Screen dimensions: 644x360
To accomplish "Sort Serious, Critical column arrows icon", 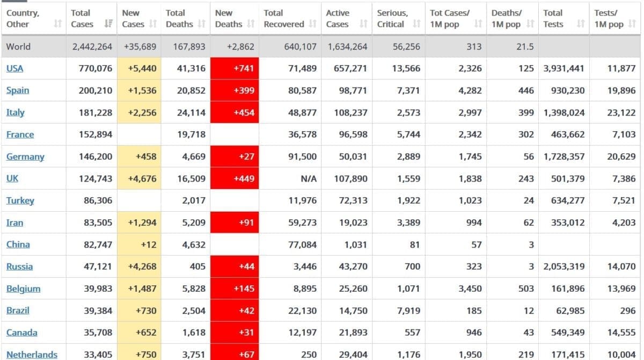I will (416, 24).
